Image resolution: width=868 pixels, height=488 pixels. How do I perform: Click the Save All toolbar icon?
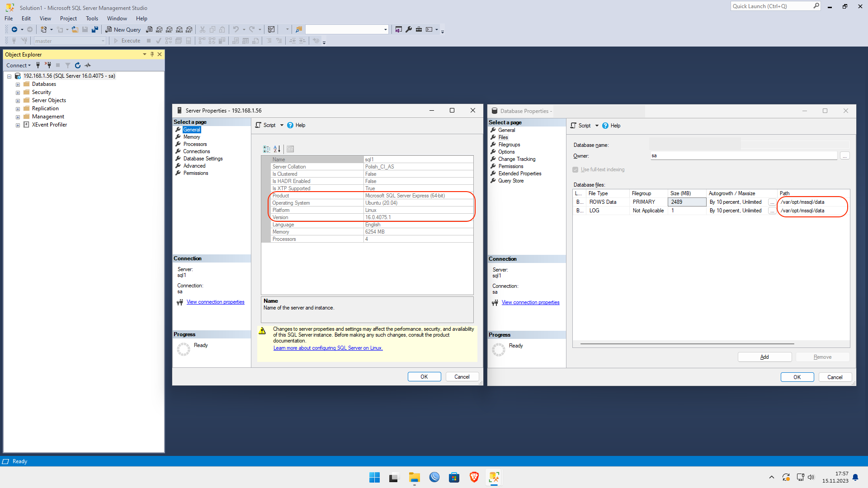(95, 29)
